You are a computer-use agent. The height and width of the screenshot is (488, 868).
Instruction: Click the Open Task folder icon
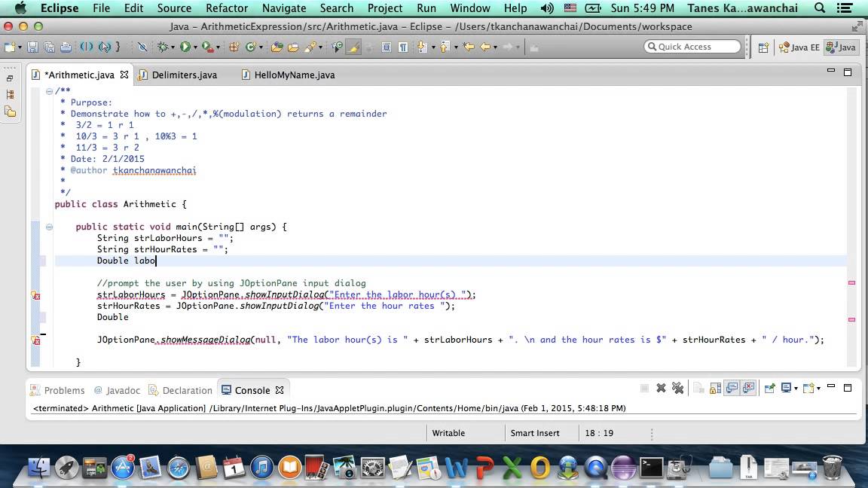click(293, 47)
